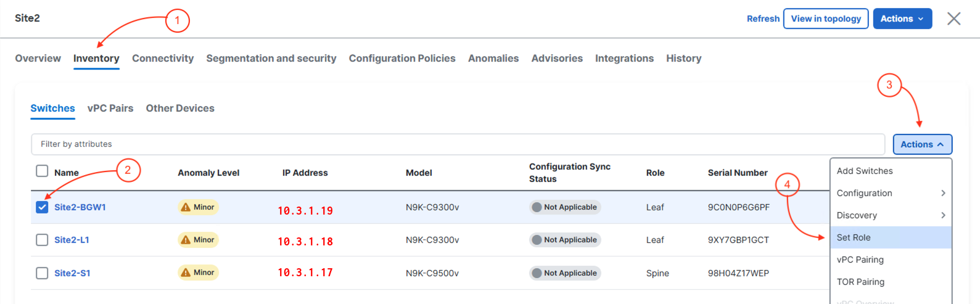Click the Minor warning icon for Site2-S1

click(186, 273)
